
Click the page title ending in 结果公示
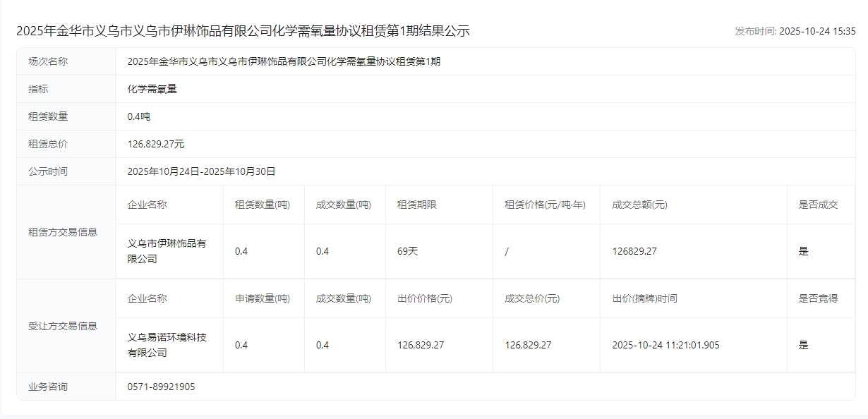243,31
